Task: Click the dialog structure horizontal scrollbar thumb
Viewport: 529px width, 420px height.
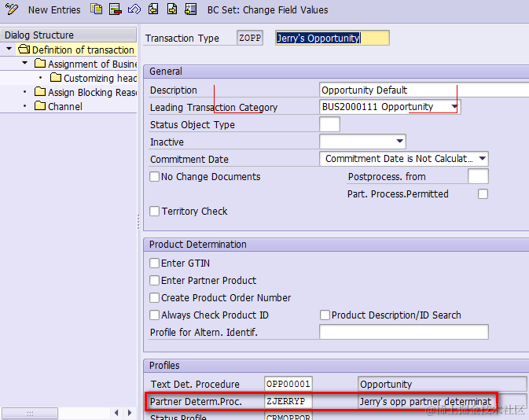Action: [x=30, y=413]
